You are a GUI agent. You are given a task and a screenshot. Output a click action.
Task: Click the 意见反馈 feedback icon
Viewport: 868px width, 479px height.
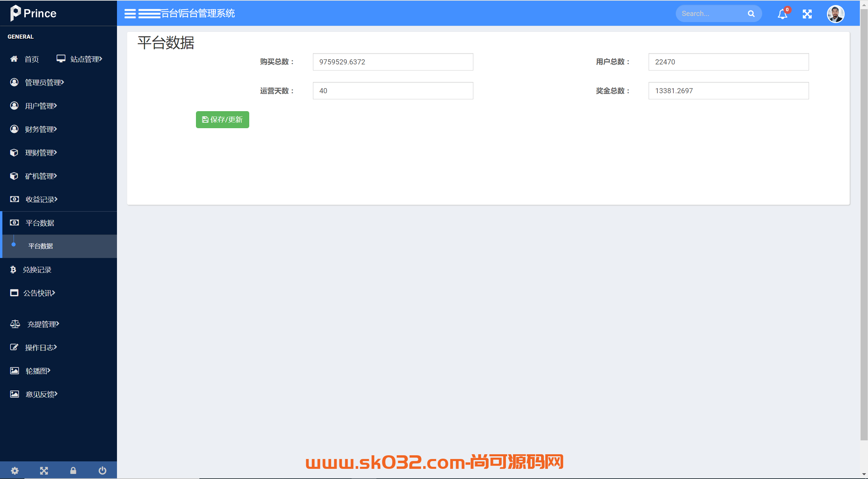tap(15, 394)
